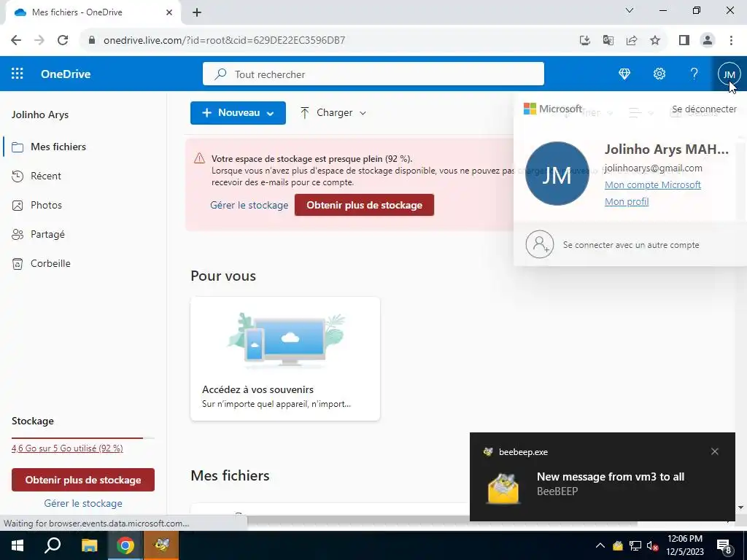Toggle the browser side panel icon
747x560 pixels.
684,40
